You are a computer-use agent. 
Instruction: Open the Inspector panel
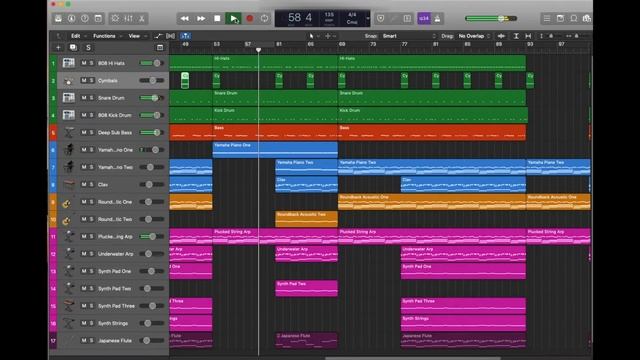click(71, 18)
